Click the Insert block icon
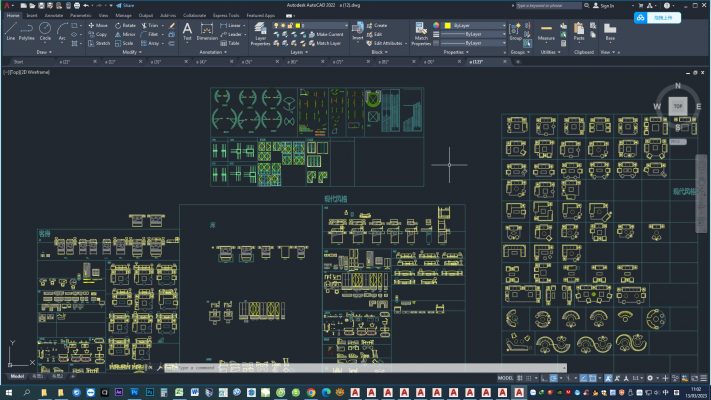The width and height of the screenshot is (711, 400). point(357,30)
